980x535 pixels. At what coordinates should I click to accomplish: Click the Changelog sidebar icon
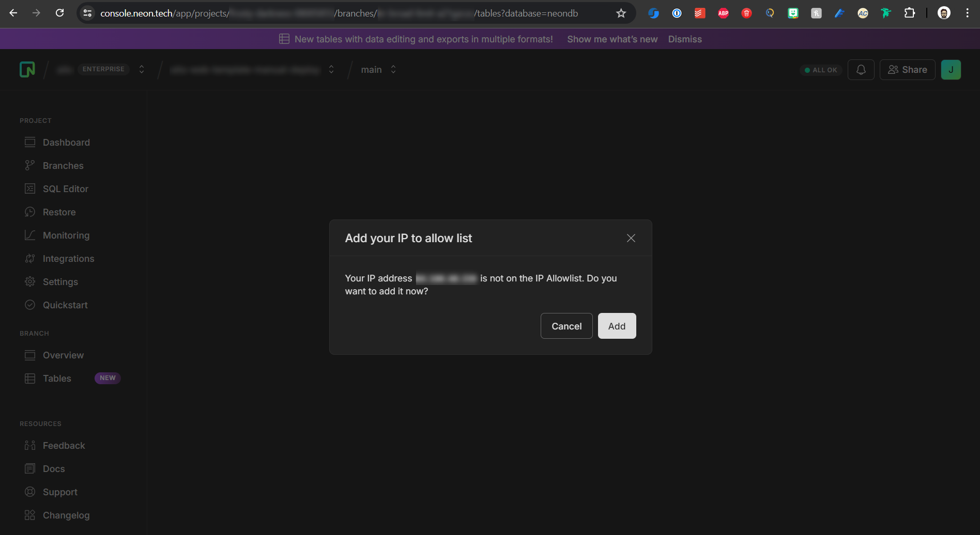(30, 515)
